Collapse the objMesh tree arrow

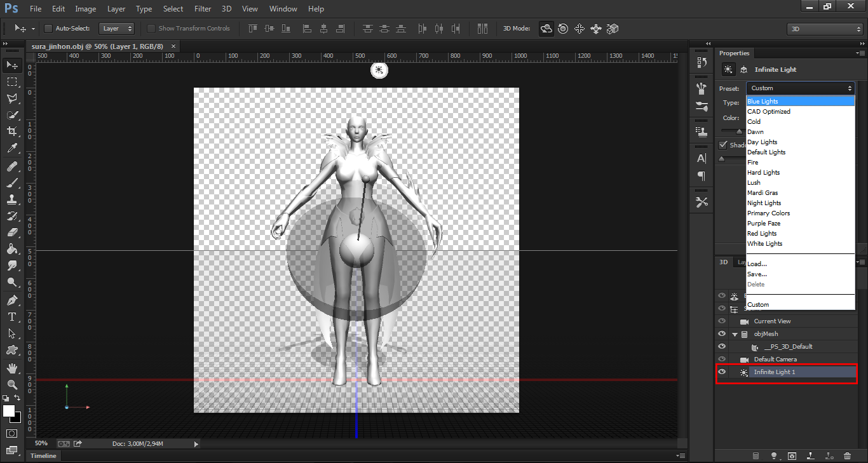[x=735, y=334]
